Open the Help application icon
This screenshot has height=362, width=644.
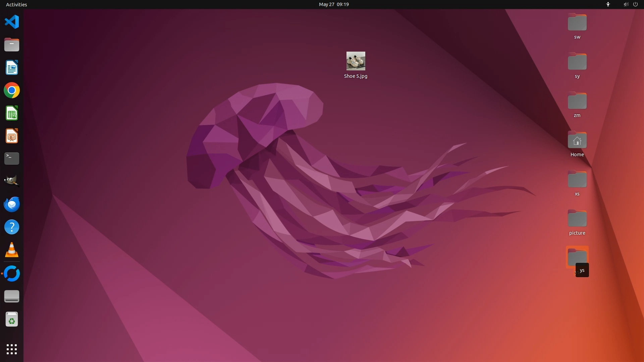click(12, 227)
